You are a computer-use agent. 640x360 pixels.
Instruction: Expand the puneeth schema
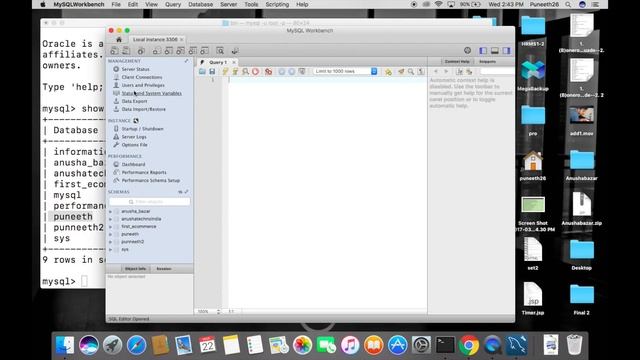(110, 234)
